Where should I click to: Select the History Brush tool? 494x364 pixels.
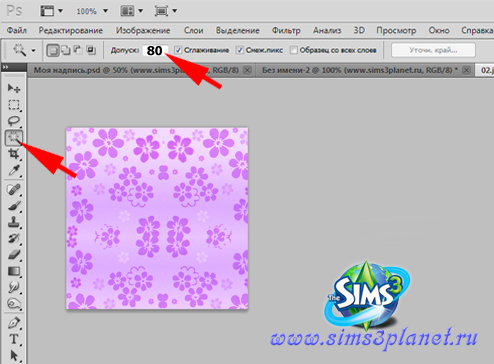[x=14, y=238]
